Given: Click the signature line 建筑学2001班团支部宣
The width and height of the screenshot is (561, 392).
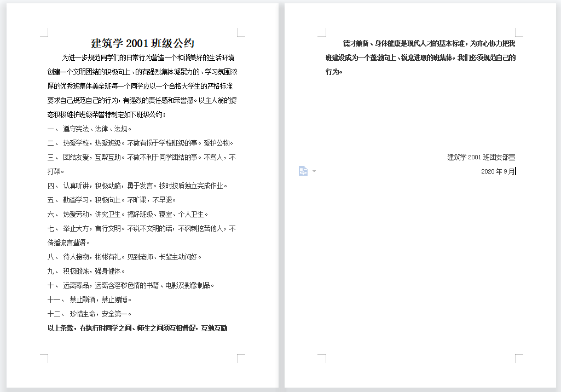Looking at the screenshot, I should [x=481, y=157].
